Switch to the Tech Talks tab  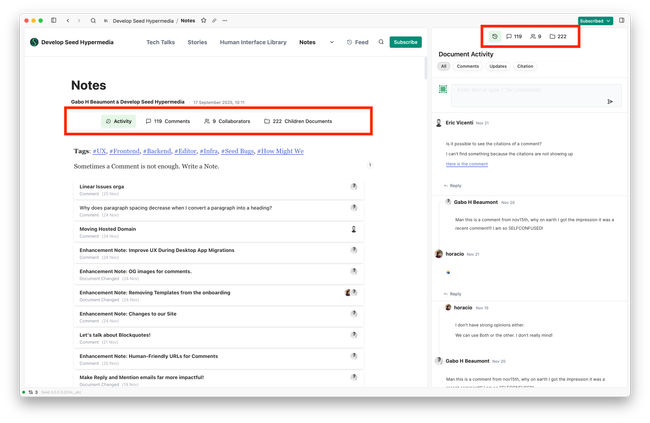pos(161,42)
